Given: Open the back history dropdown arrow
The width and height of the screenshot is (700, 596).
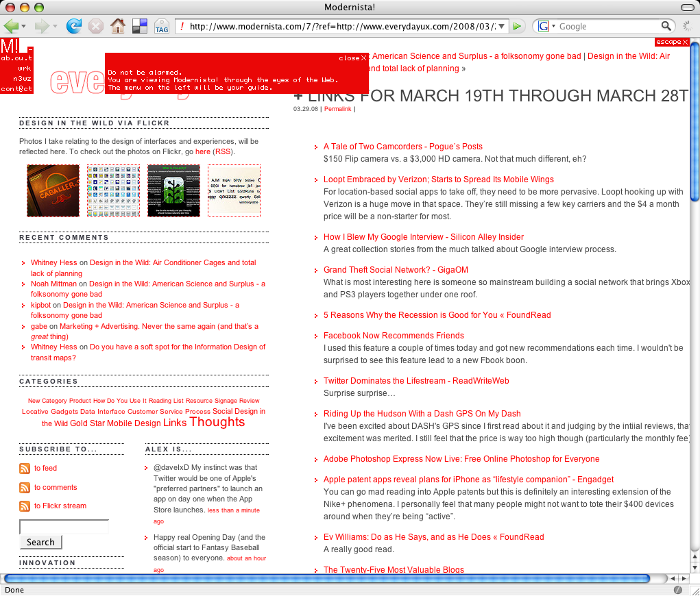Looking at the screenshot, I should (x=23, y=26).
